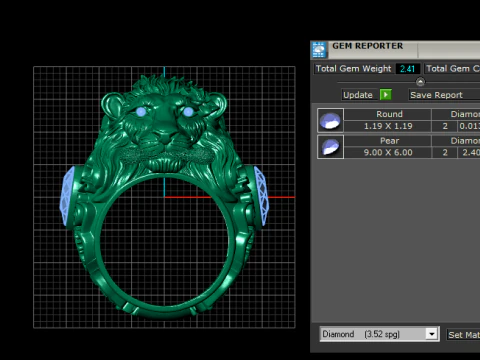Open the Diamond material dropdown
Viewport: 480px width, 360px height.
pyautogui.click(x=432, y=334)
